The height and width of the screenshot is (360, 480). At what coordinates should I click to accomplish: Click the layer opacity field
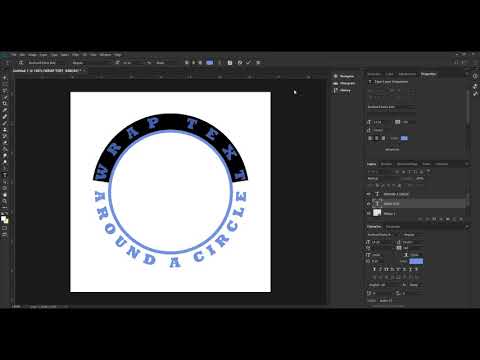420,178
